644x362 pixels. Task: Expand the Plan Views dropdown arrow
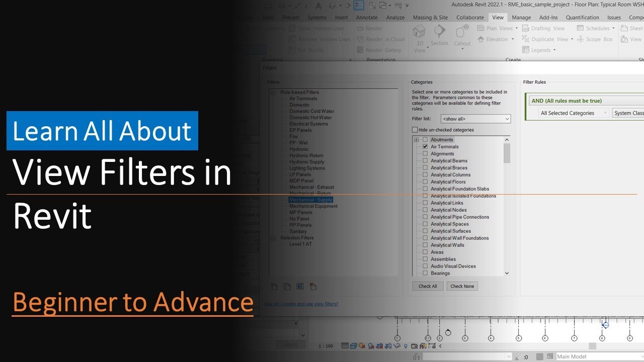517,29
